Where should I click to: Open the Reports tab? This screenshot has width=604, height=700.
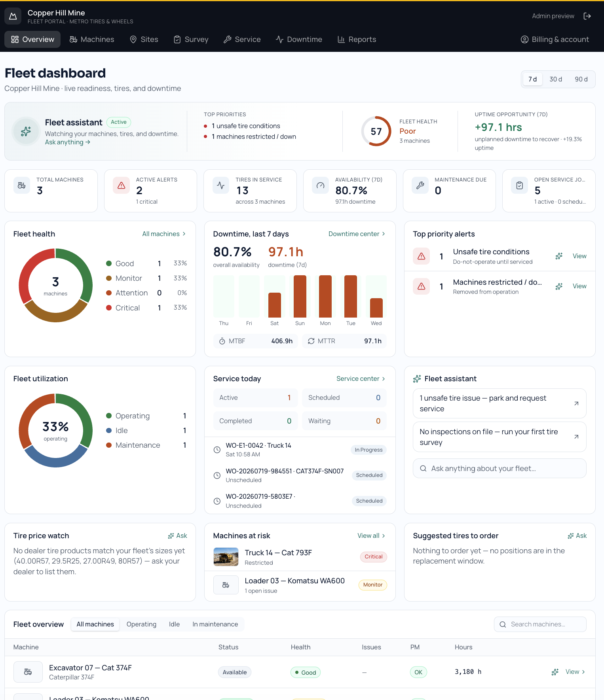click(357, 40)
